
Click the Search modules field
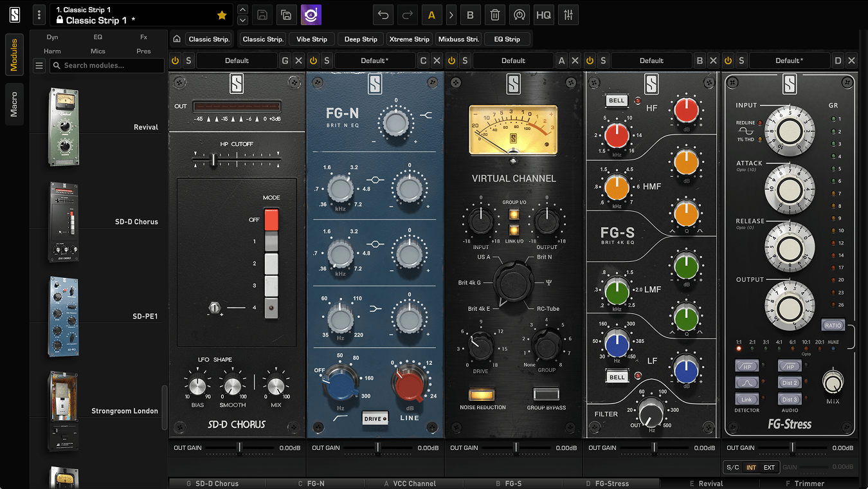107,66
